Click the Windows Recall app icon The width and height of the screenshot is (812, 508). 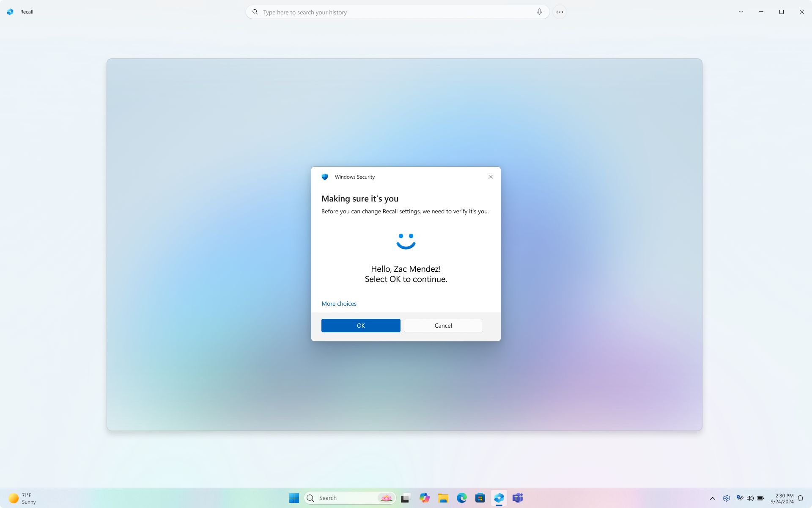[11, 12]
